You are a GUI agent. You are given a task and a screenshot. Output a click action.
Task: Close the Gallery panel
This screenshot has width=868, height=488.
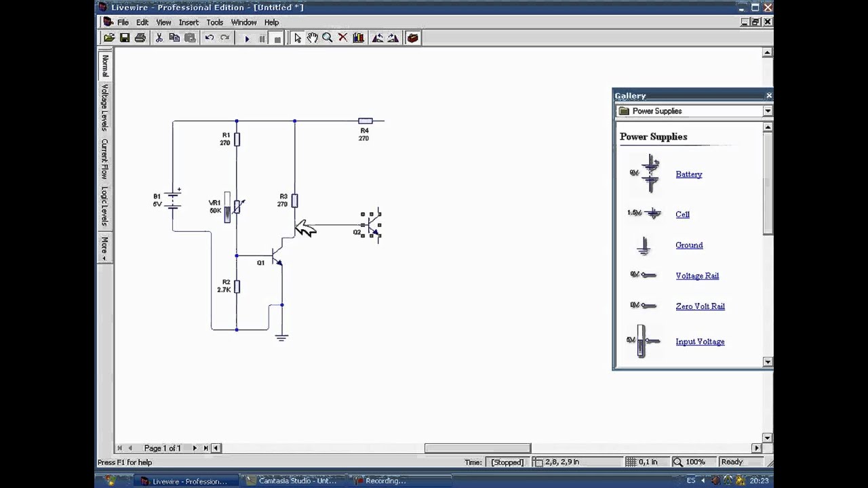tap(768, 96)
